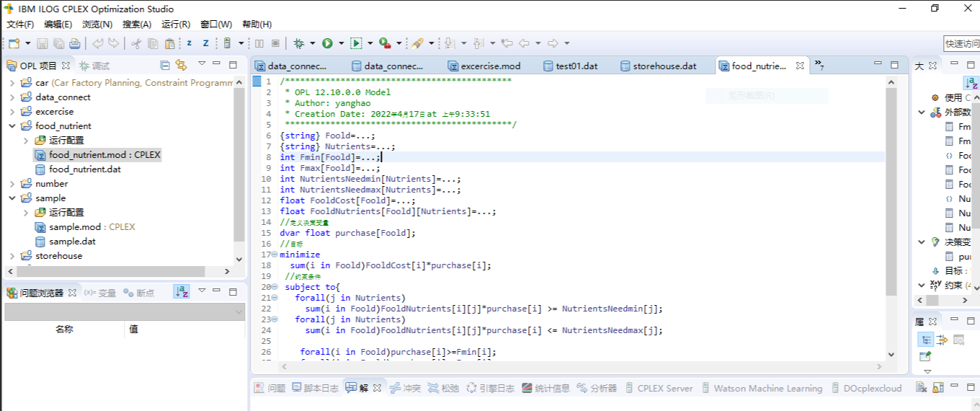The image size is (980, 411).
Task: Open the 窗口(W) menu
Action: 216,24
